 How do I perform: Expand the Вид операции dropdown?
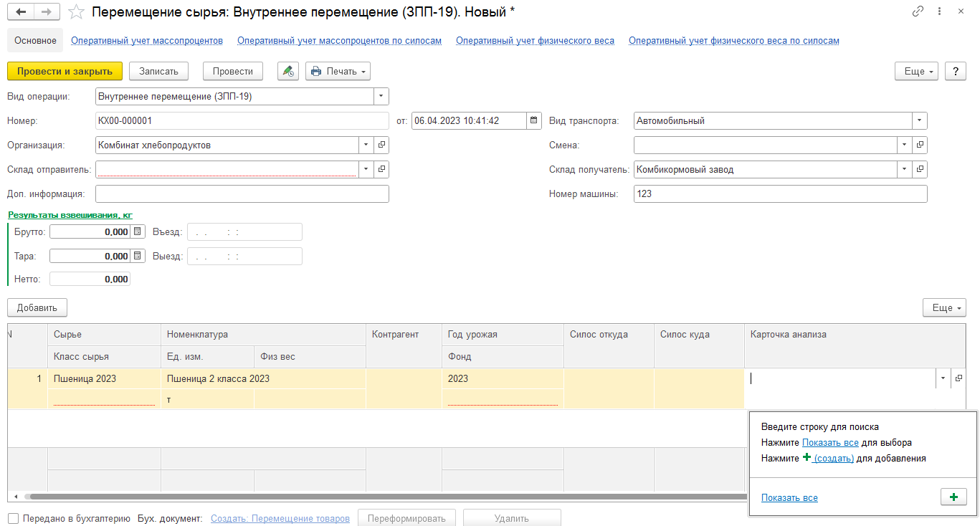click(x=381, y=96)
